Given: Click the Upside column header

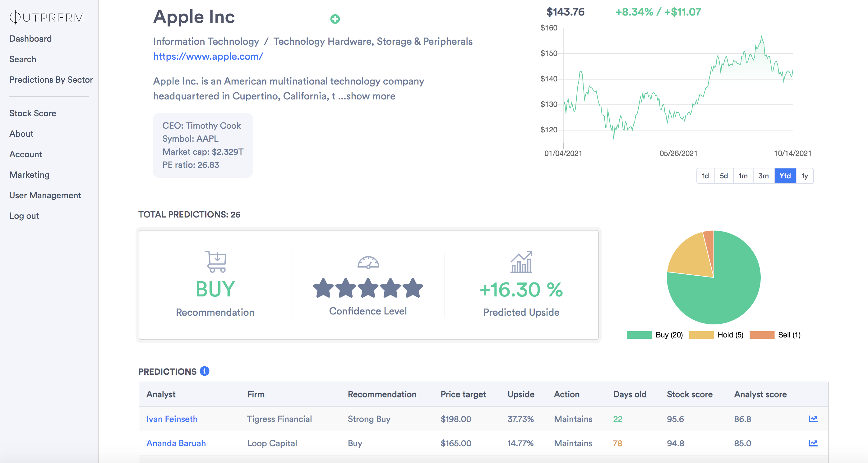Looking at the screenshot, I should [521, 394].
